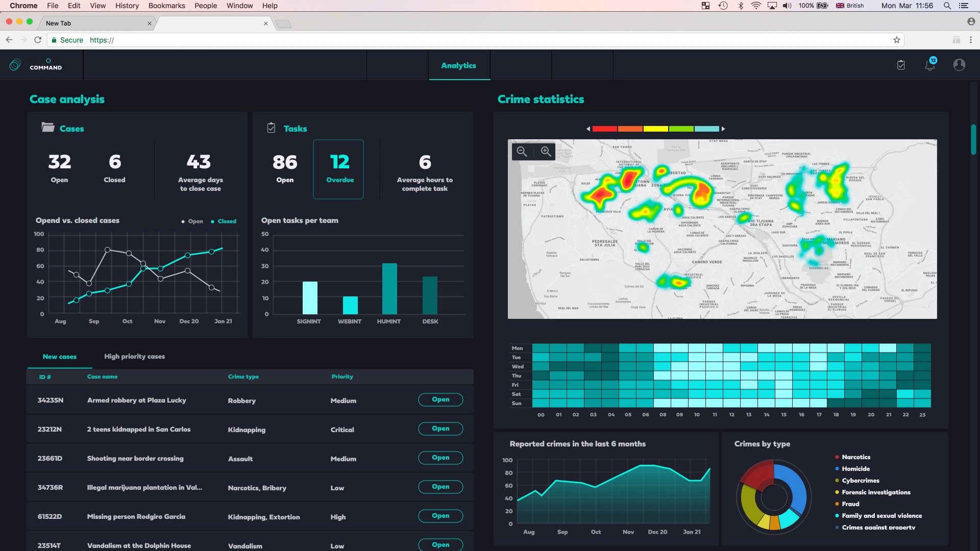Viewport: 980px width, 551px height.
Task: Open the user profile avatar icon
Action: (x=959, y=65)
